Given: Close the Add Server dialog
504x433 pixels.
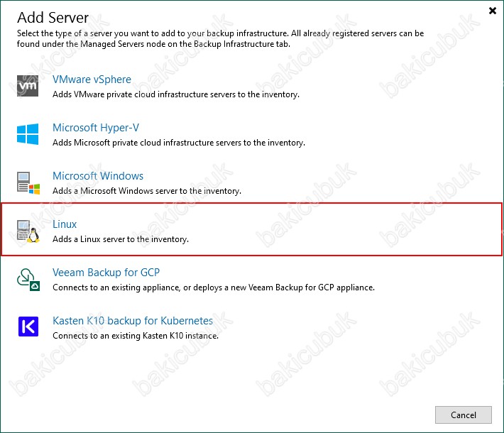Looking at the screenshot, I should coord(493,11).
